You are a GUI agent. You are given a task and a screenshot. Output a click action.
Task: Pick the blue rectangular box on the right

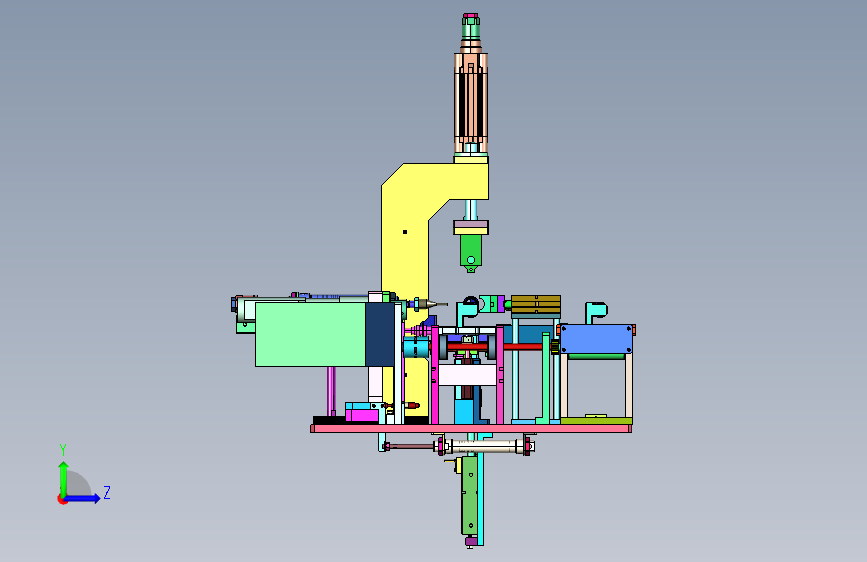coord(596,339)
